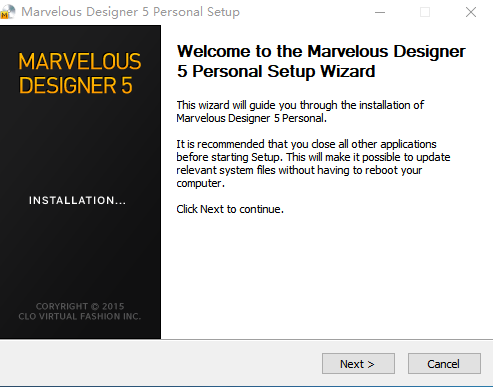493x387 pixels.
Task: Click the window title "Marvelous Designer 5 Personal Setup"
Action: 131,12
